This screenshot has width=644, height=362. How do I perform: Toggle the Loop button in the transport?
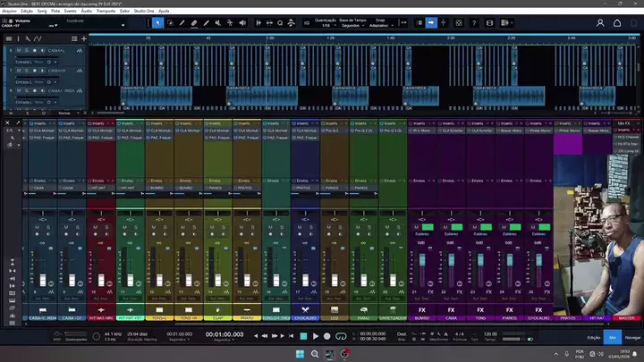[341, 336]
